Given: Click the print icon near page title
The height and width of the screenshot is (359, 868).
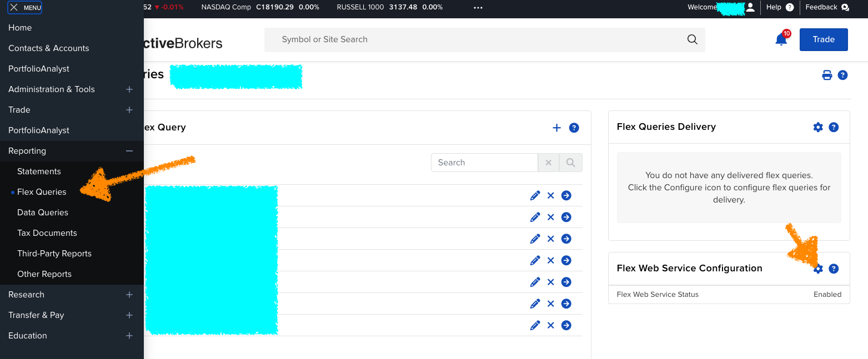Looking at the screenshot, I should [827, 75].
